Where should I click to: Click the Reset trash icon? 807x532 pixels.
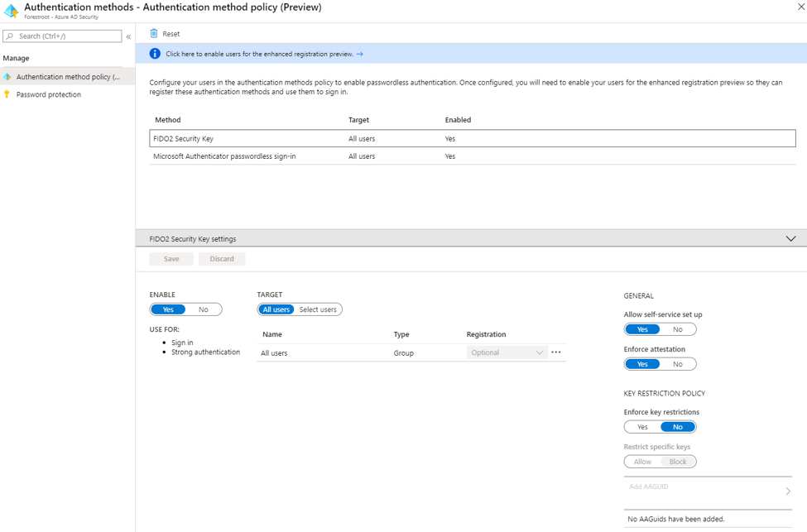(x=153, y=33)
